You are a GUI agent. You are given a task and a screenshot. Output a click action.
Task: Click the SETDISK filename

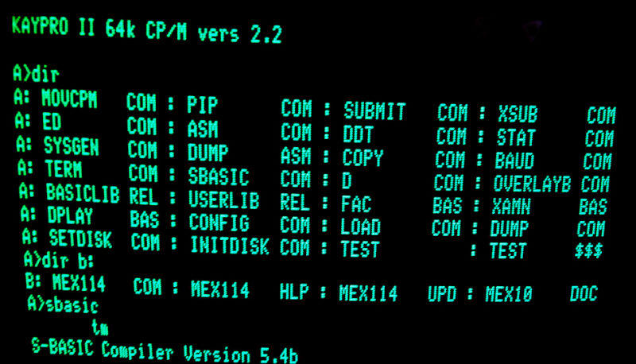(80, 238)
